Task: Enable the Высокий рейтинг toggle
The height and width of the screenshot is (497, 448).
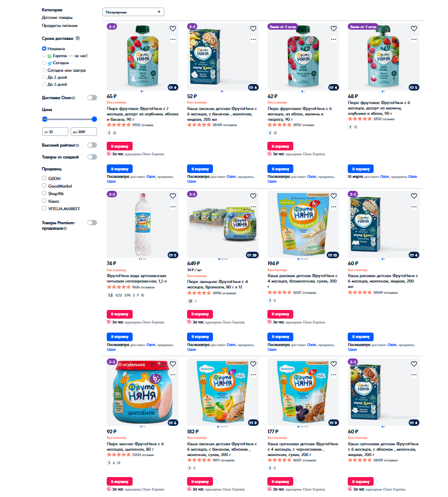Action: pos(93,145)
